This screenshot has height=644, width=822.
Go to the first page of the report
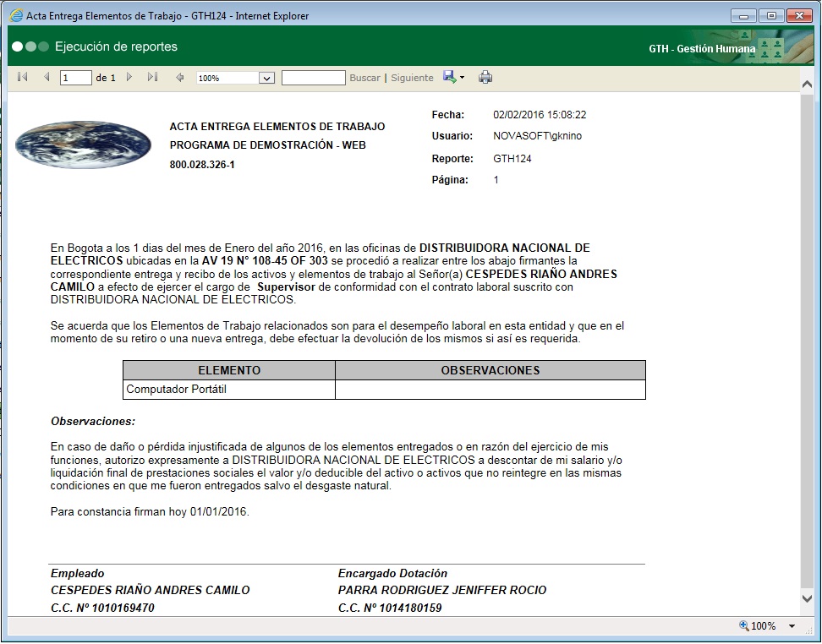tap(21, 77)
